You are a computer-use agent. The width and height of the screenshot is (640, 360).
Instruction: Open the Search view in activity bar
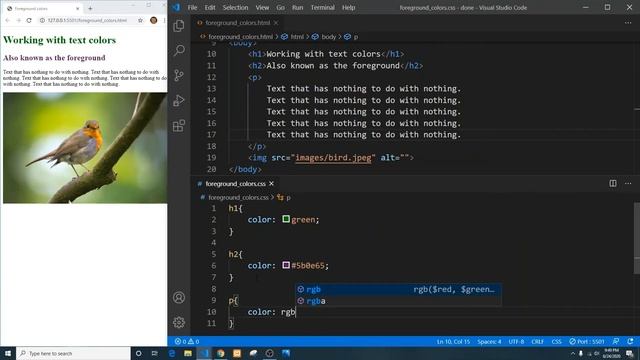point(179,50)
